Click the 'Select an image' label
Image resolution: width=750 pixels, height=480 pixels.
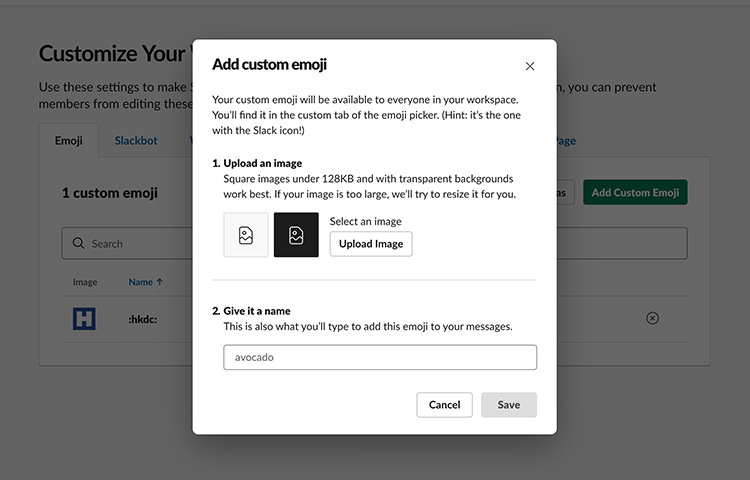[365, 221]
